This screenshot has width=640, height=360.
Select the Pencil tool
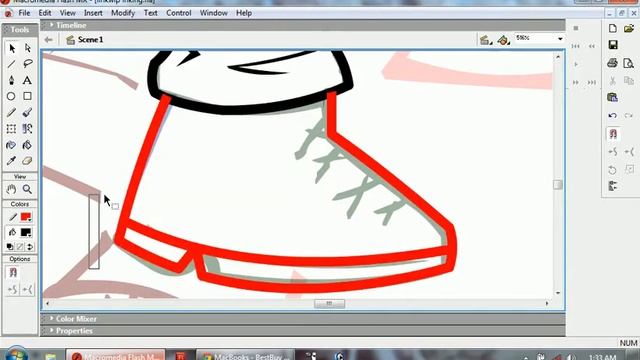[11, 113]
